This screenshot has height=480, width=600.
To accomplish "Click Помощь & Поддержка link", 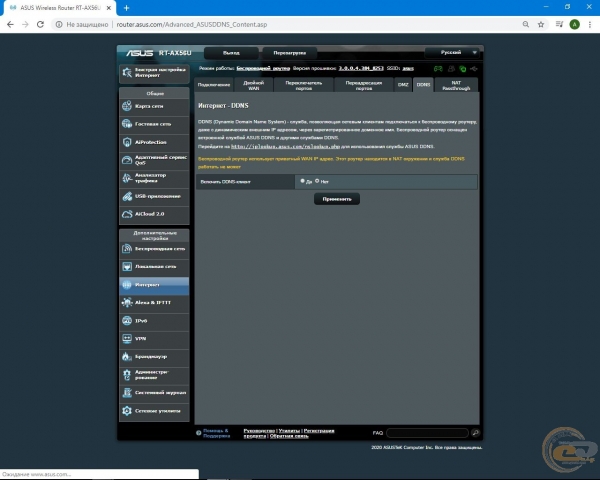I will 216,433.
